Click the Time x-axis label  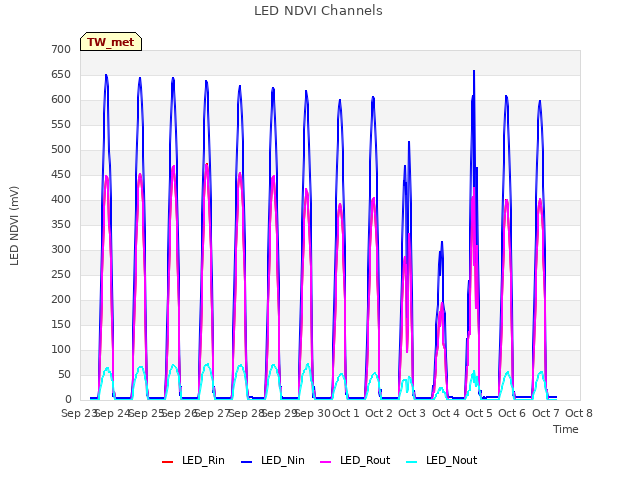(566, 429)
